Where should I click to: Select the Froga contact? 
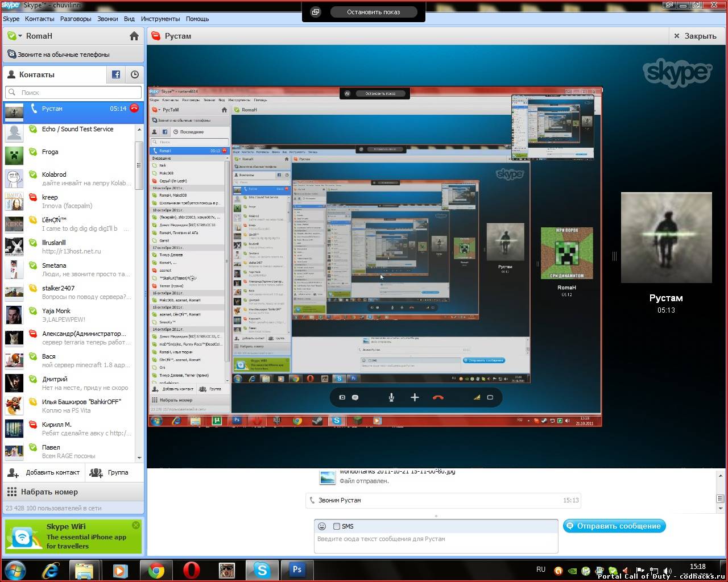coord(69,156)
